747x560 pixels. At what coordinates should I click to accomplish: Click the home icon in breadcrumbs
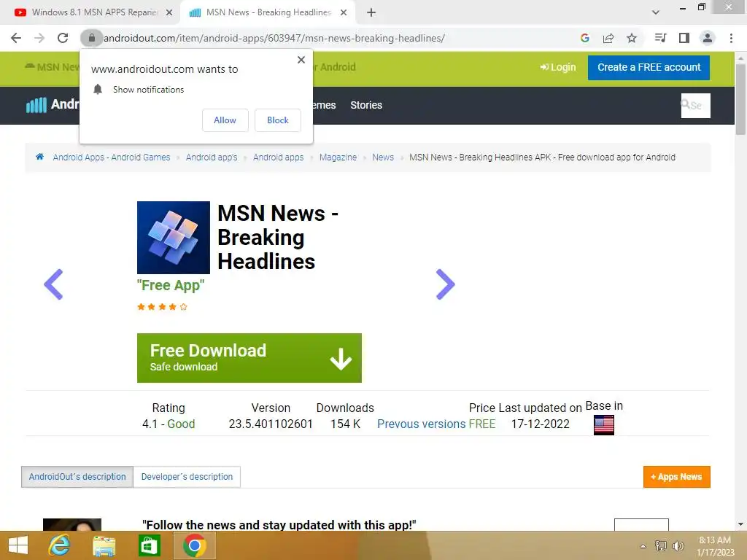39,157
